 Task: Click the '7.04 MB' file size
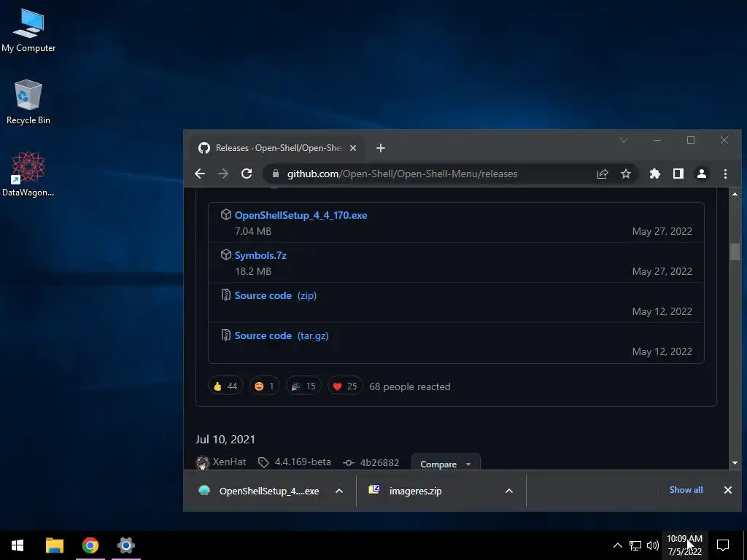click(253, 231)
